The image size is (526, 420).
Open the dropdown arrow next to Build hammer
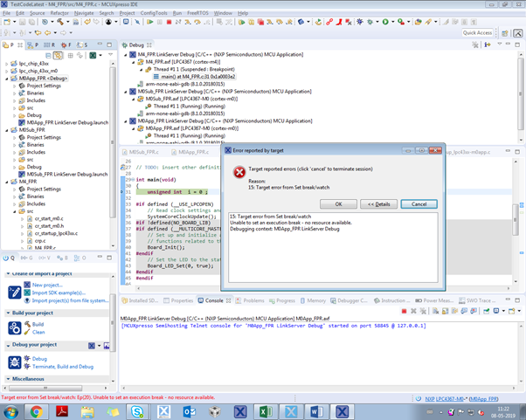click(x=67, y=22)
